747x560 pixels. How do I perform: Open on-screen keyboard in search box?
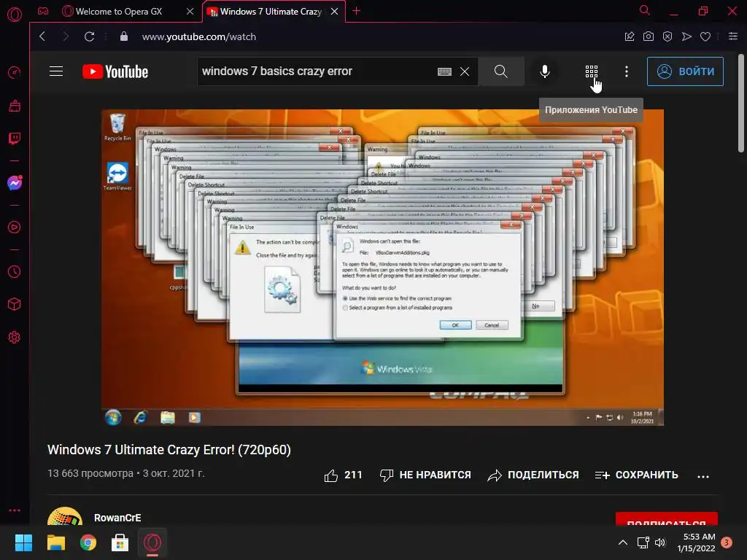pyautogui.click(x=444, y=71)
